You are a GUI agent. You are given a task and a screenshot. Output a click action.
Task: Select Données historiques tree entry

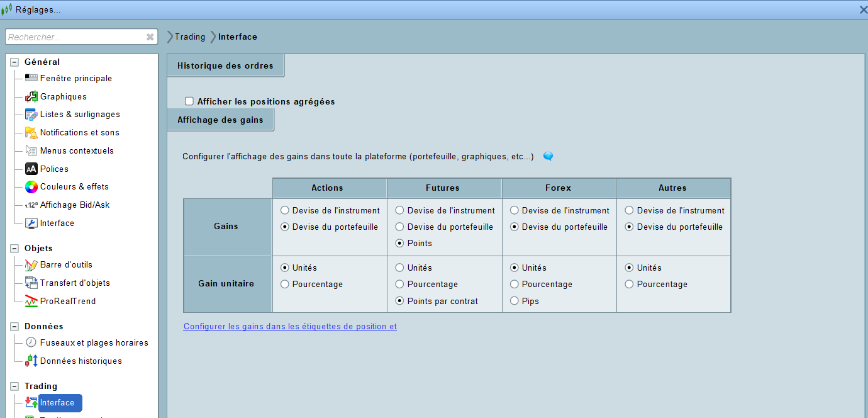pos(81,361)
